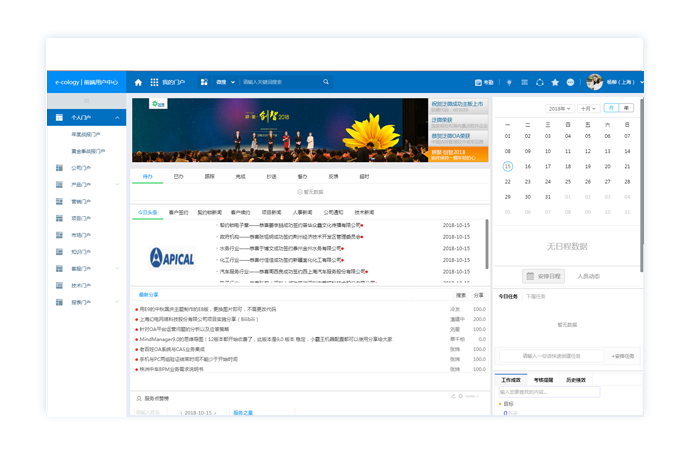The width and height of the screenshot is (690, 450).
Task: Click the 人员动态 link
Action: 588,276
